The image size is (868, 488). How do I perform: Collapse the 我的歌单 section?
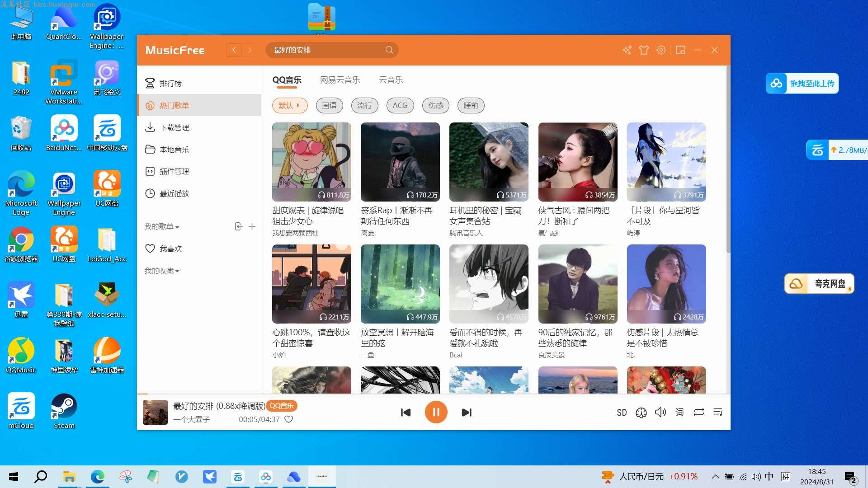162,226
